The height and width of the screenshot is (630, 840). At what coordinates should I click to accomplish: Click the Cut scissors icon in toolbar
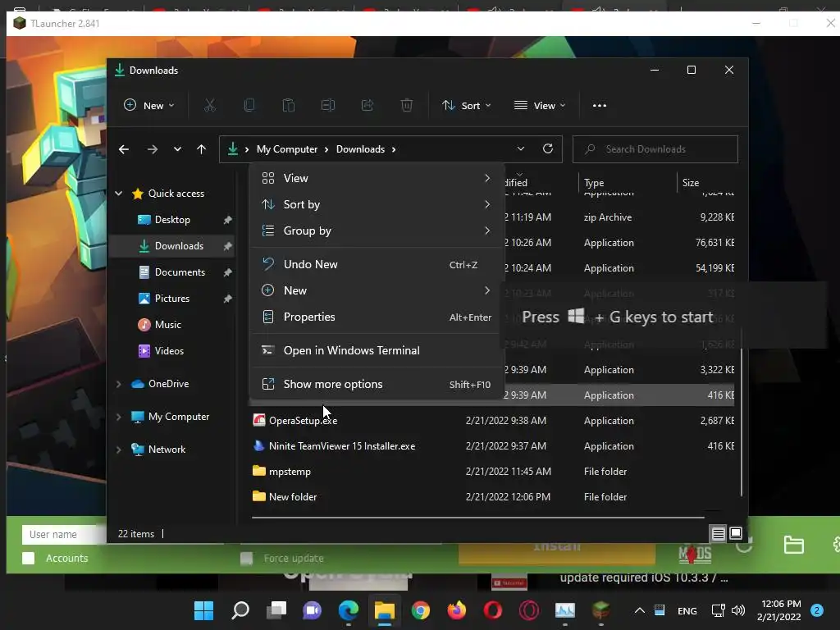click(209, 106)
